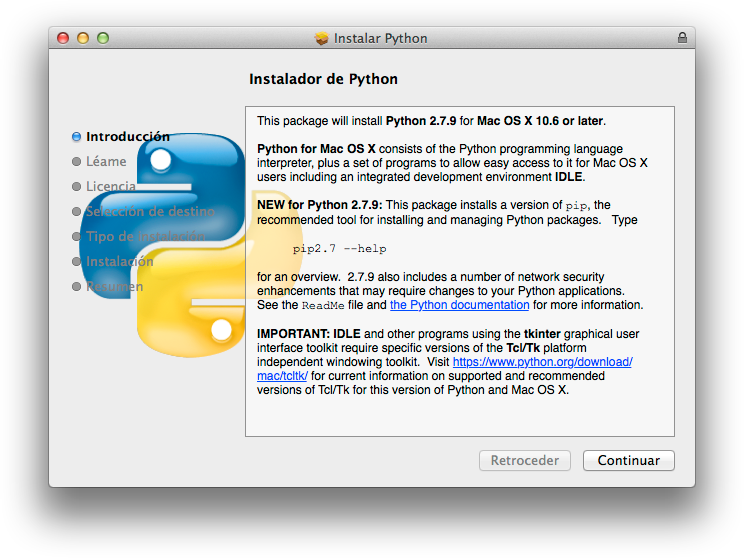Screen dimensions: 744x558
Task: Select the Instalación step
Action: click(x=120, y=261)
